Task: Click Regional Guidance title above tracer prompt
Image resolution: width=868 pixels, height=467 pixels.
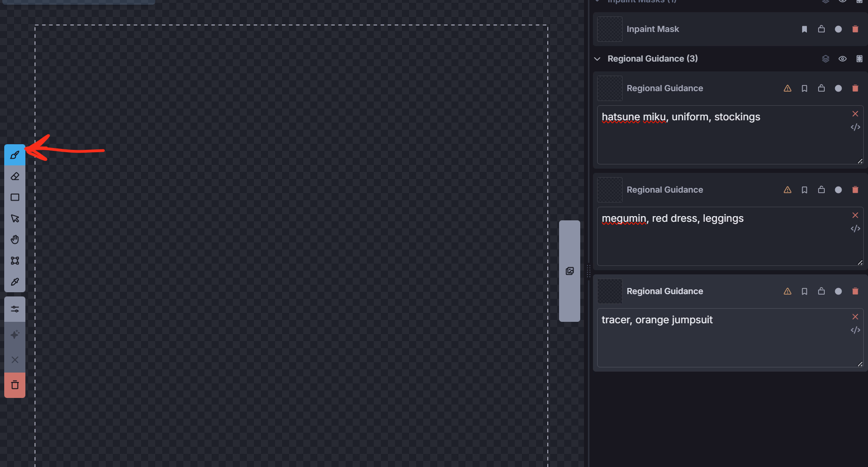Action: coord(665,291)
